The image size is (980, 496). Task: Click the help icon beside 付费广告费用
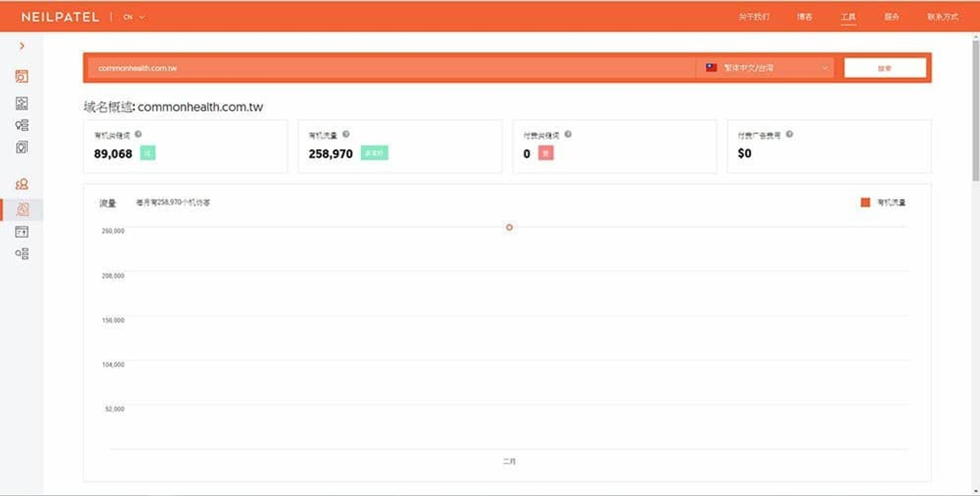(x=789, y=134)
